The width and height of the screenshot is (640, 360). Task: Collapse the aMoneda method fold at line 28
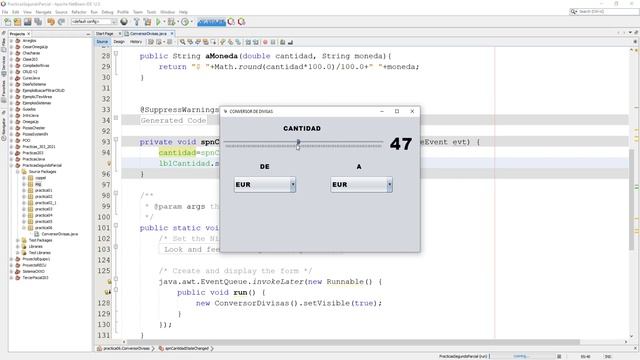pyautogui.click(x=116, y=53)
